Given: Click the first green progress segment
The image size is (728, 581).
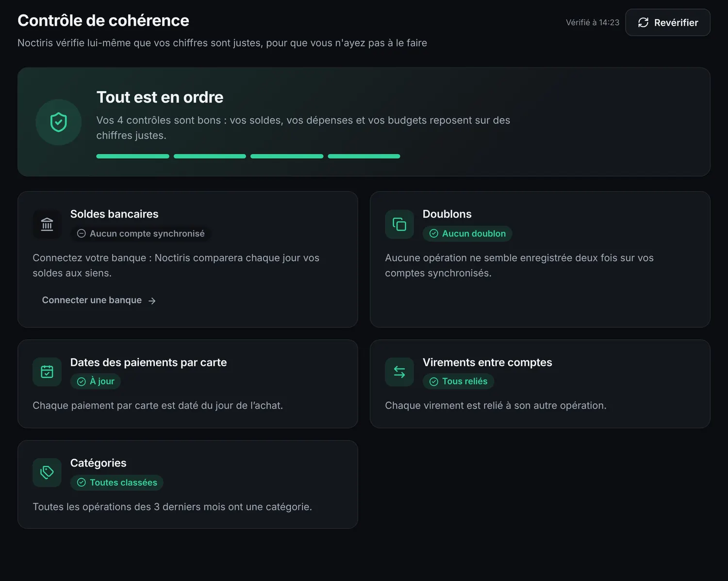Looking at the screenshot, I should pos(133,156).
